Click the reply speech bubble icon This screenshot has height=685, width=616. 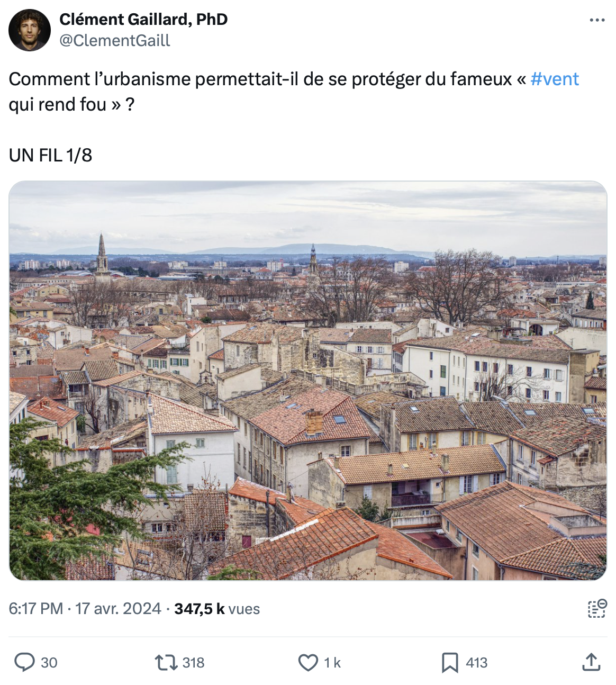(24, 662)
